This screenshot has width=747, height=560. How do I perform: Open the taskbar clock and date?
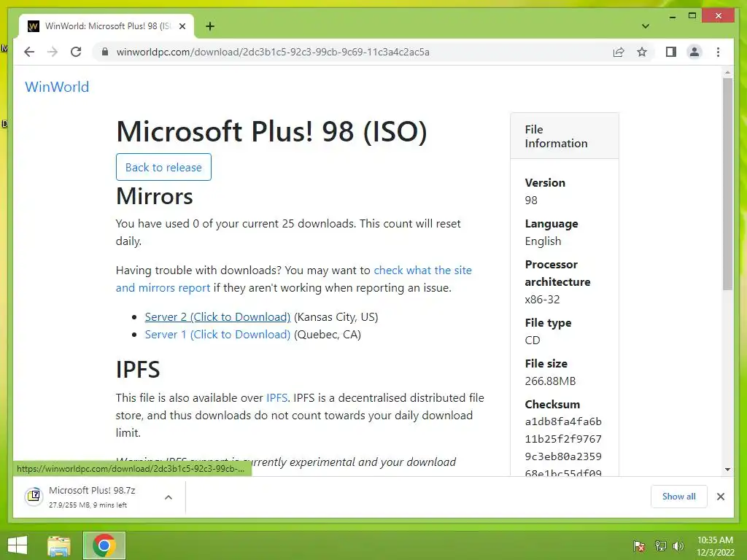716,546
